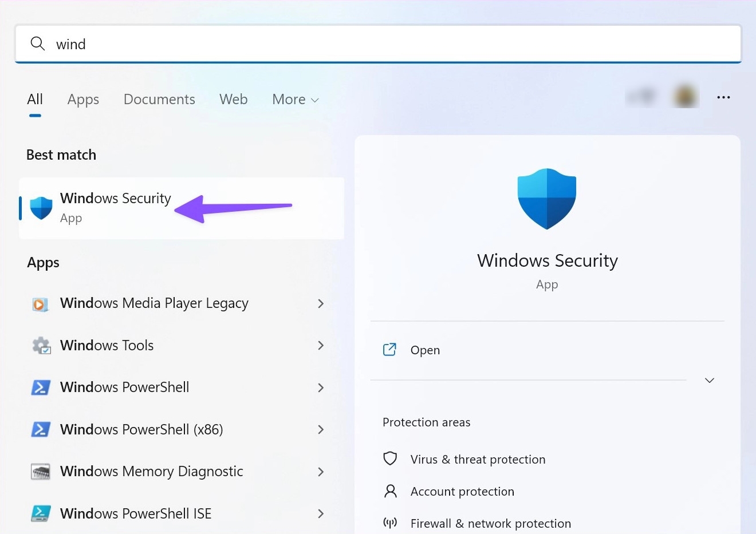This screenshot has height=534, width=756.
Task: Select the Documents filter
Action: [x=159, y=99]
